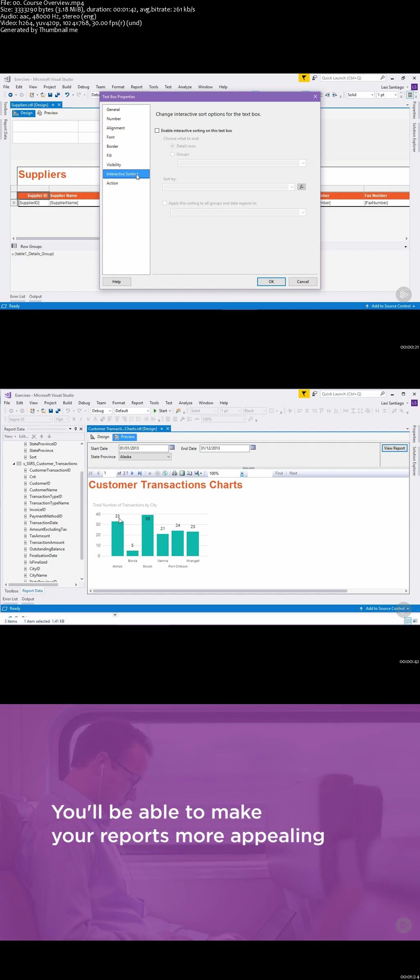Screen dimensions: 420x980
Task: Click Undo in the Suppliers window toolbar
Action: coord(67,95)
